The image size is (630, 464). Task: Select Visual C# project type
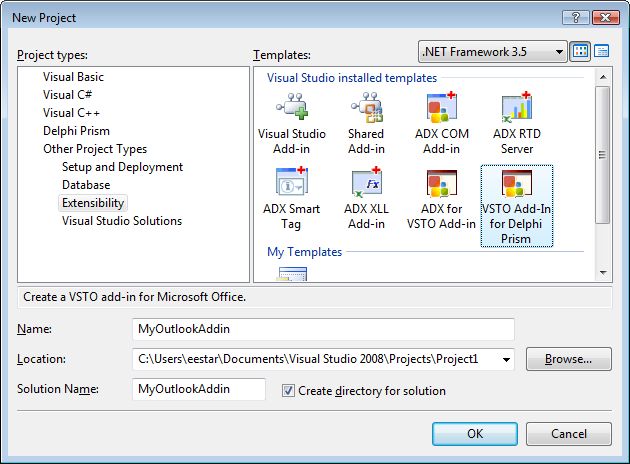point(68,95)
